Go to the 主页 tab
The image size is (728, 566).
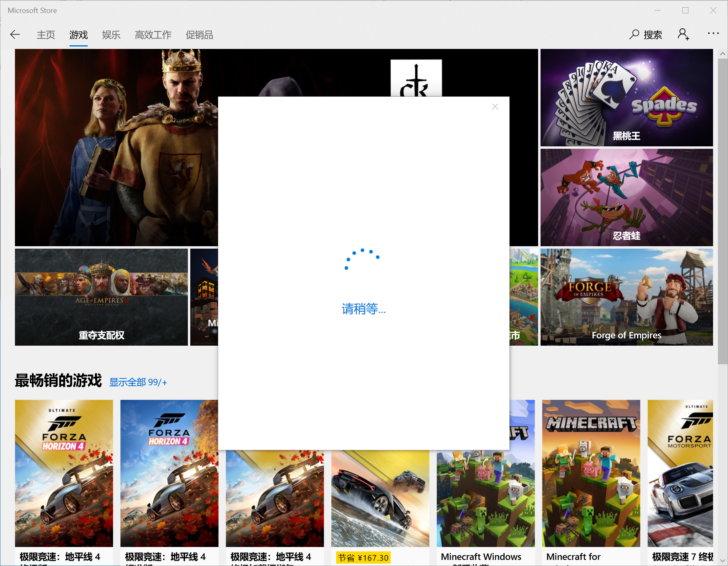tap(46, 35)
